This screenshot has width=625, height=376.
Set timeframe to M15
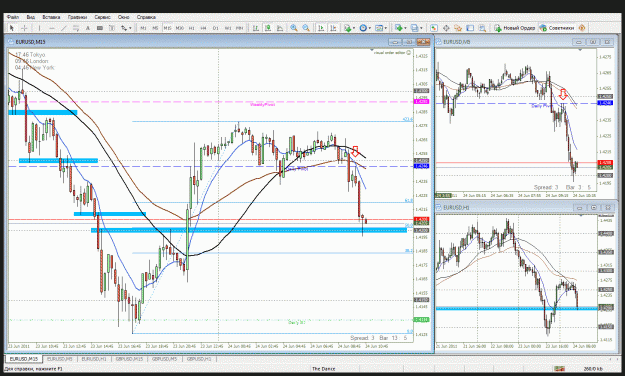pos(167,28)
